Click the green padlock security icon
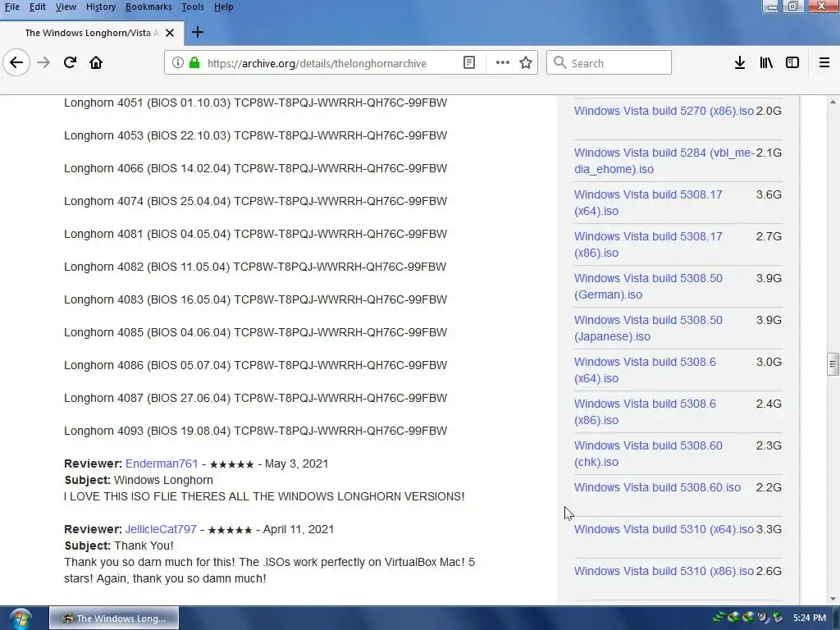The height and width of the screenshot is (630, 840). point(194,62)
